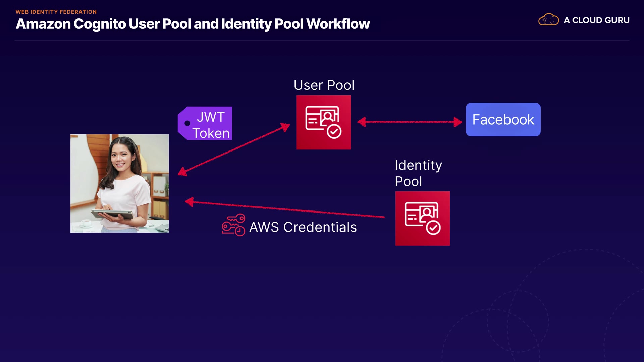Click the Web Identity Federation heading
Screen dimensions: 644x362
[x=56, y=12]
